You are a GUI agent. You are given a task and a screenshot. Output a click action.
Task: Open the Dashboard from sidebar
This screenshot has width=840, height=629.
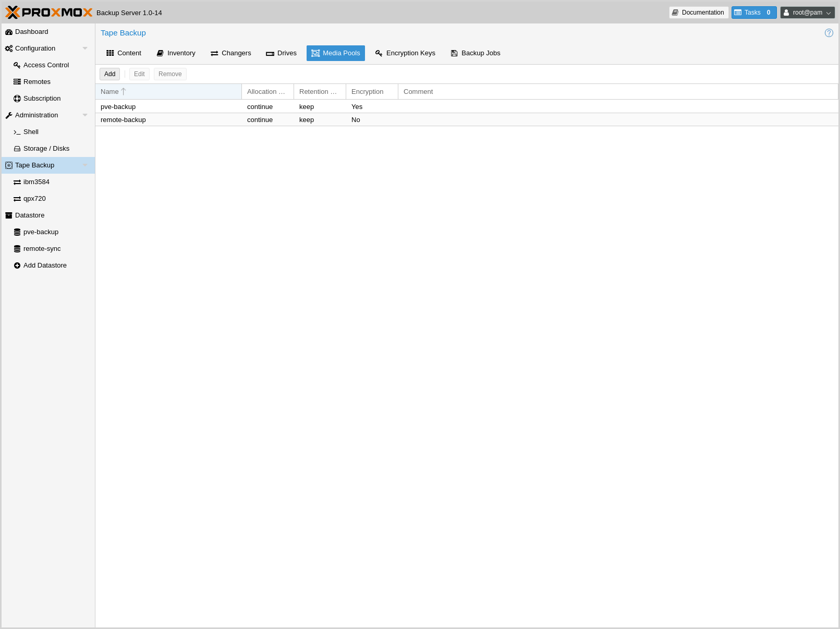(31, 32)
